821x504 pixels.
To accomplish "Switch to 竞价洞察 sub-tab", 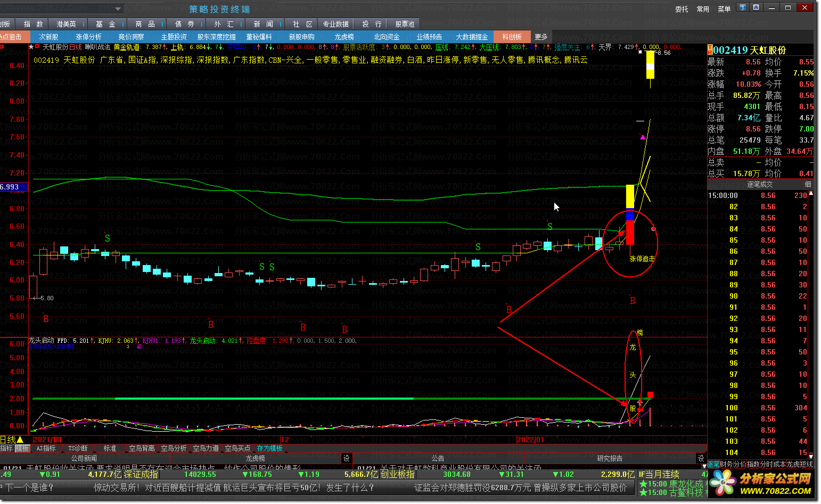I will pyautogui.click(x=131, y=37).
